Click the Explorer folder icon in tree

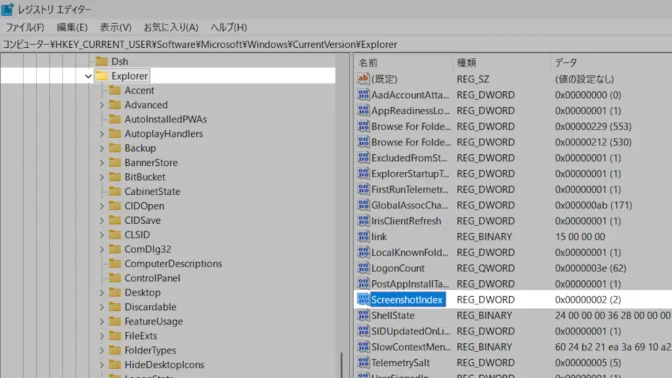[x=102, y=76]
